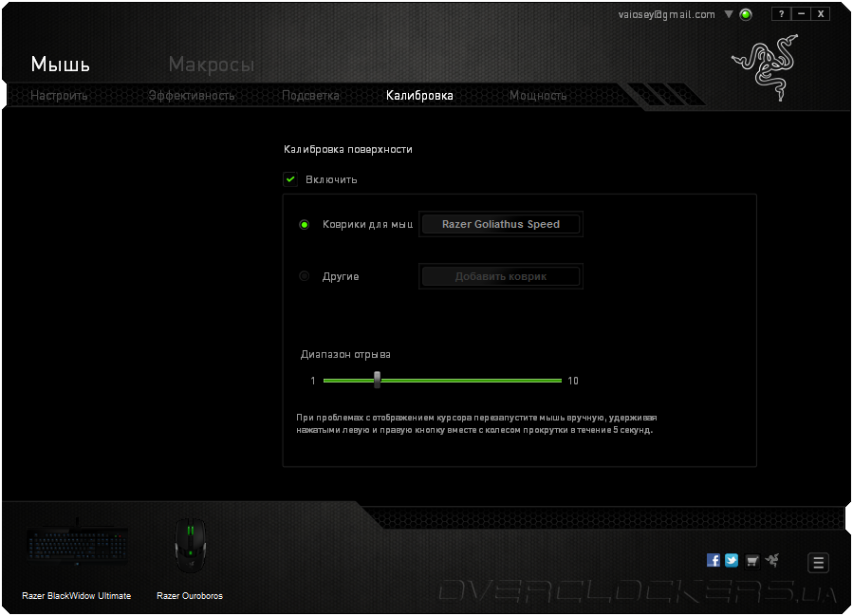Open the Калибровка subtab
Screen dimensions: 853x616
pyautogui.click(x=419, y=95)
